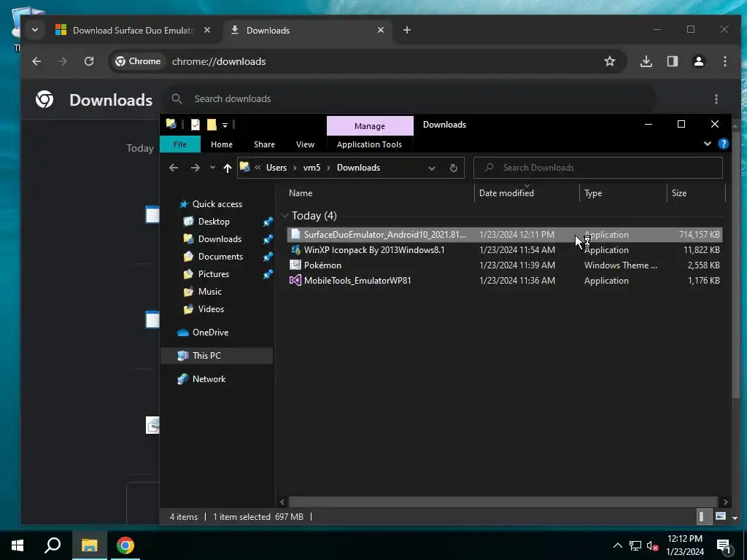Viewport: 747px width, 560px height.
Task: Open Chrome's tab search dropdown
Action: [x=35, y=30]
